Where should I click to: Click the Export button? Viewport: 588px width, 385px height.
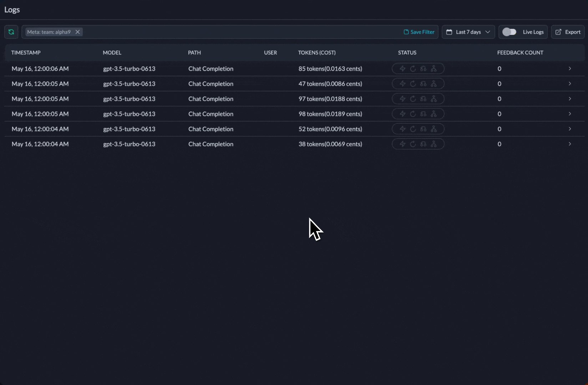[568, 32]
